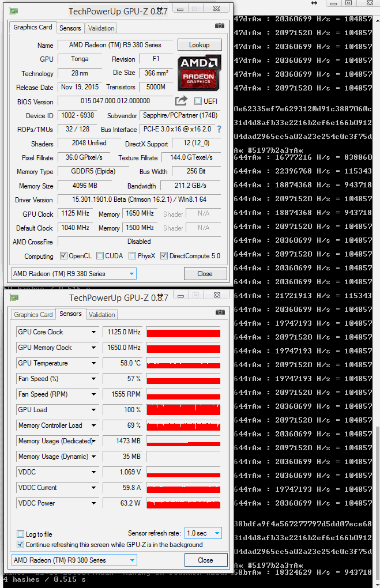
Task: Click the GPU Temperature 58.0 °C value
Action: pos(124,363)
